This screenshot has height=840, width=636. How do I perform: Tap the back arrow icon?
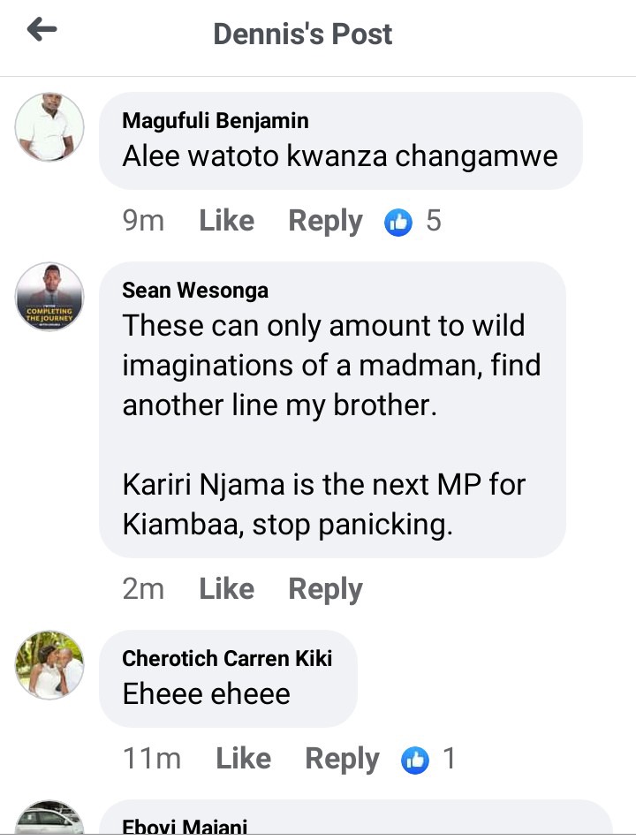[42, 31]
